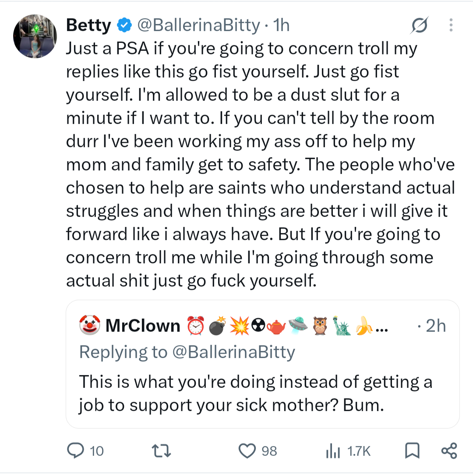This screenshot has height=476, width=473.
Task: Click the Grok slash icon on the tweet
Action: tap(420, 25)
